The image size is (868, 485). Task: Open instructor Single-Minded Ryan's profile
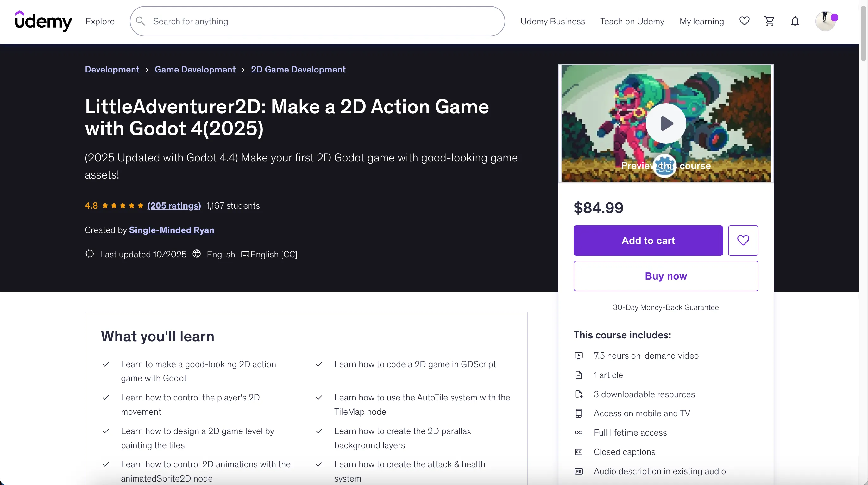[171, 230]
